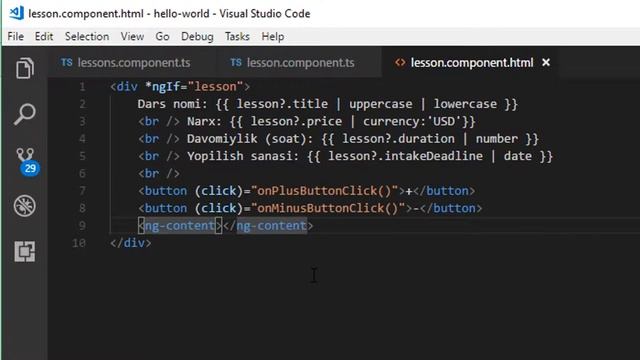Open Source Control with 29 changes

(27, 162)
